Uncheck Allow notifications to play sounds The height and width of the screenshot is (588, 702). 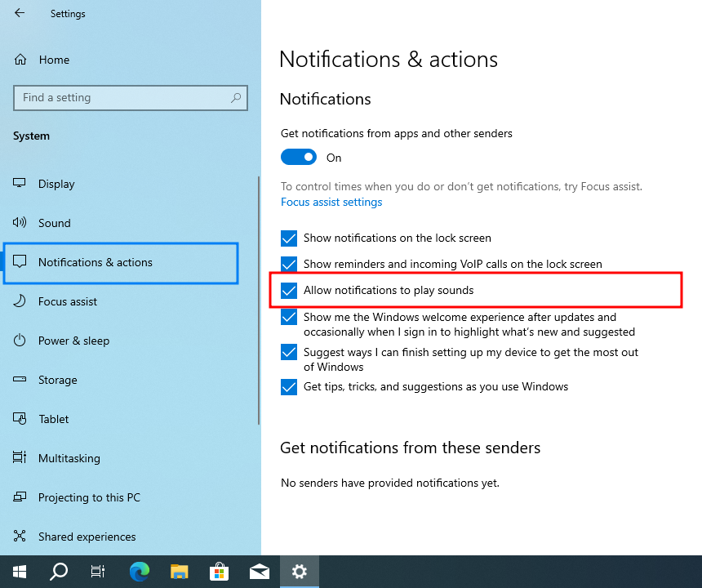pos(289,291)
